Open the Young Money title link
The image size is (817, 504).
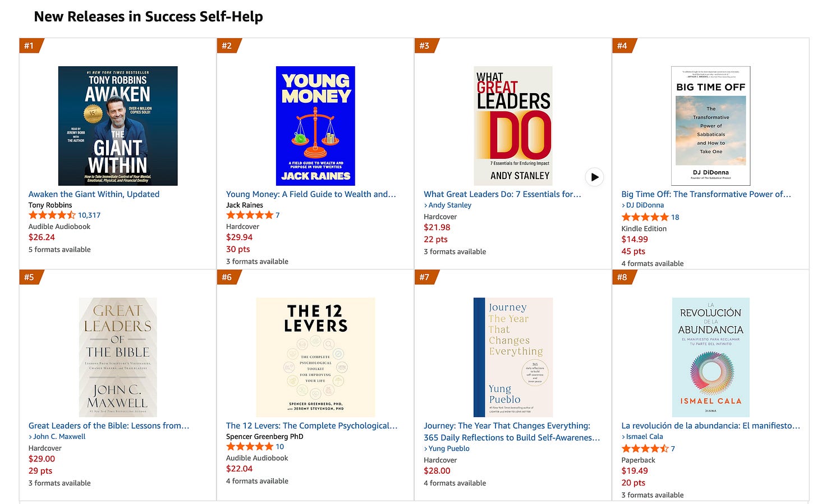(x=311, y=194)
